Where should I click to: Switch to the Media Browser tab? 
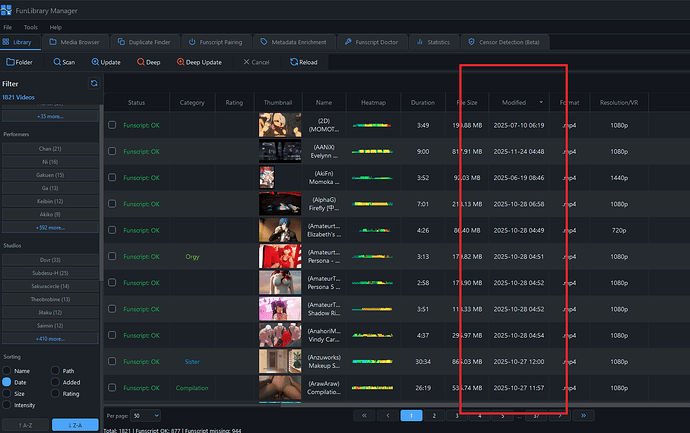tap(74, 42)
